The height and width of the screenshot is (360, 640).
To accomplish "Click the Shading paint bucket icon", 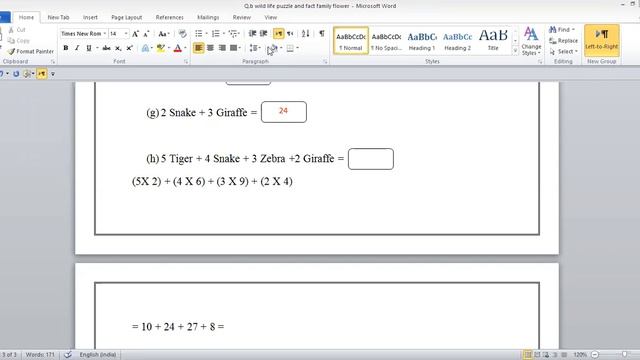I will tap(273, 48).
